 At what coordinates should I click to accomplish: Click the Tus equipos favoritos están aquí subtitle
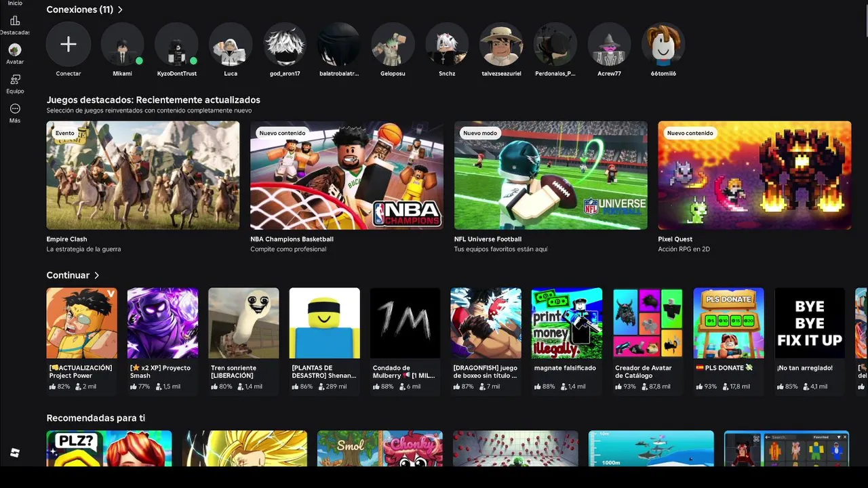pyautogui.click(x=500, y=249)
